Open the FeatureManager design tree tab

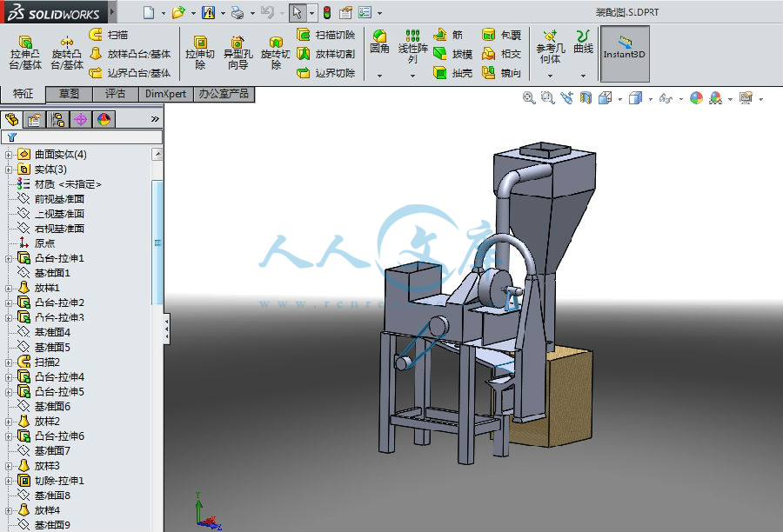[x=11, y=119]
